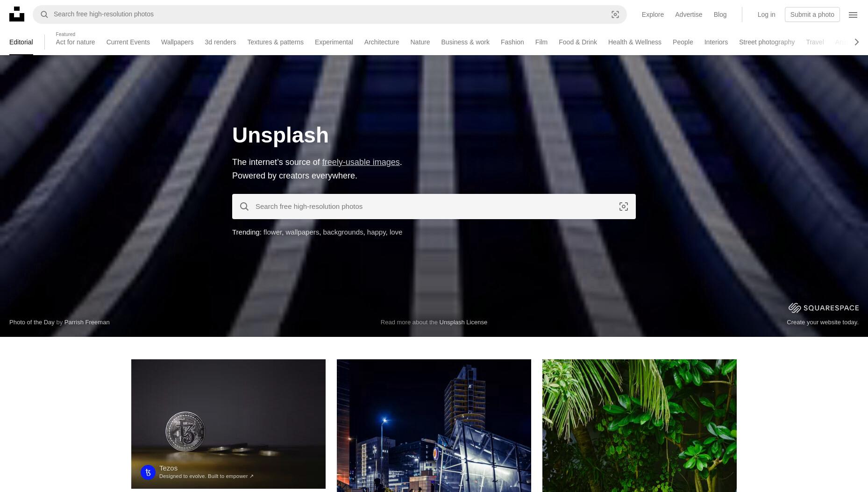Viewport: 868px width, 492px height.
Task: Click the Explore link
Action: (x=653, y=14)
